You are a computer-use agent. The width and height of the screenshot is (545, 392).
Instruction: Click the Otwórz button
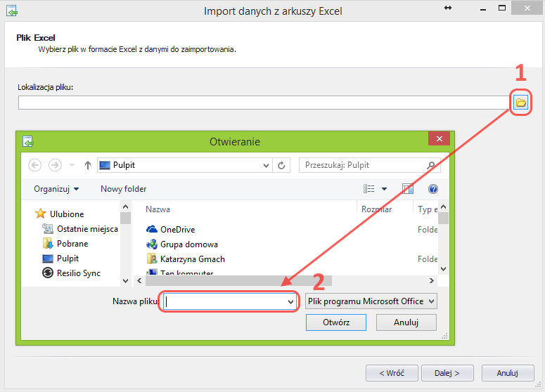click(x=336, y=322)
